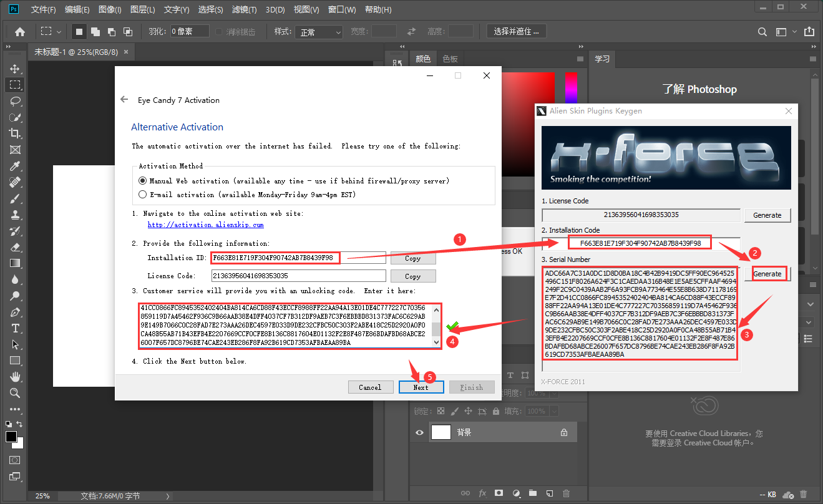Choose the Intersect with selection mode
The height and width of the screenshot is (504, 823).
[127, 31]
